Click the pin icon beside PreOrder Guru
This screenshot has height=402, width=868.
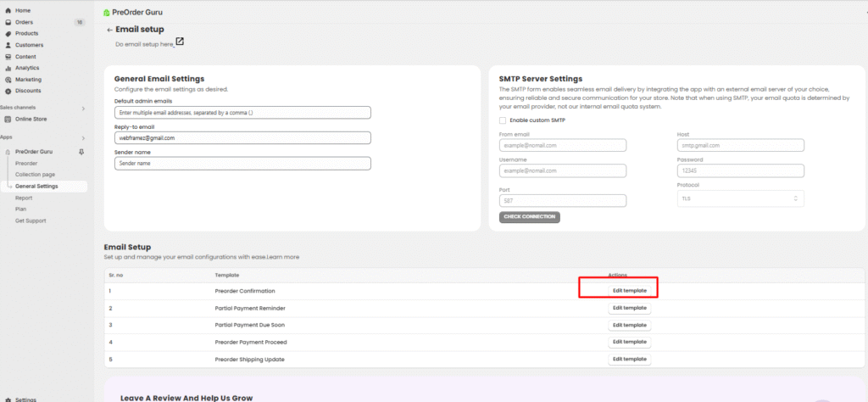[x=81, y=152]
